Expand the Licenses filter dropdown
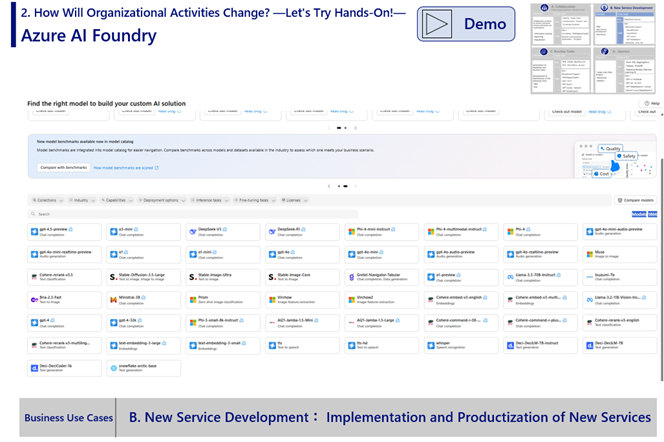 294,200
